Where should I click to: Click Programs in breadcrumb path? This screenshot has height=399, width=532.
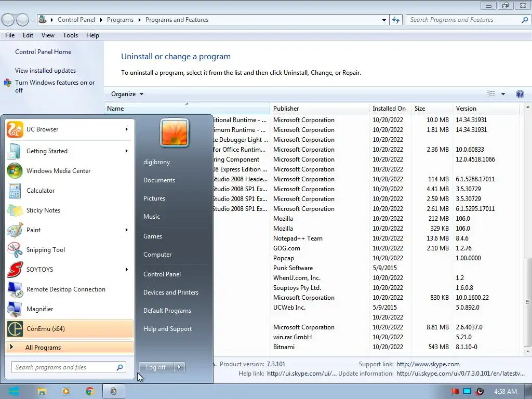click(x=120, y=20)
